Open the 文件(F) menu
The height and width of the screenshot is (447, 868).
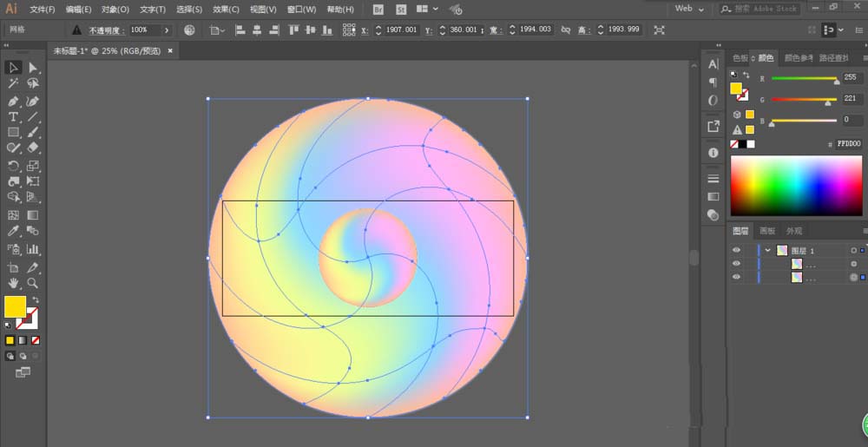43,10
